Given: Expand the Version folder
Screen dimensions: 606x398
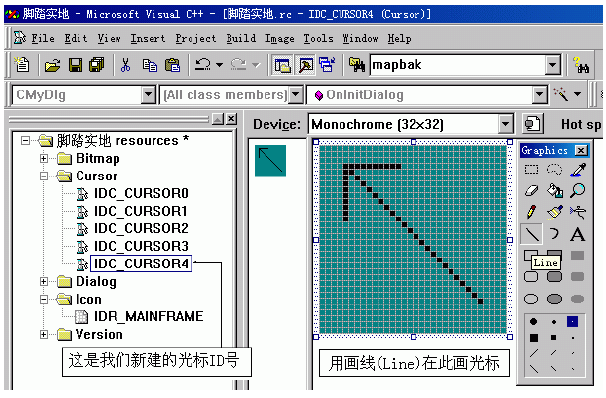Looking at the screenshot, I should coord(44,334).
